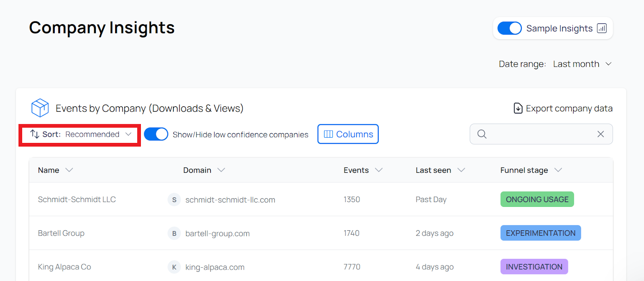Sort by the Events column header
The image size is (644, 281).
pyautogui.click(x=356, y=170)
